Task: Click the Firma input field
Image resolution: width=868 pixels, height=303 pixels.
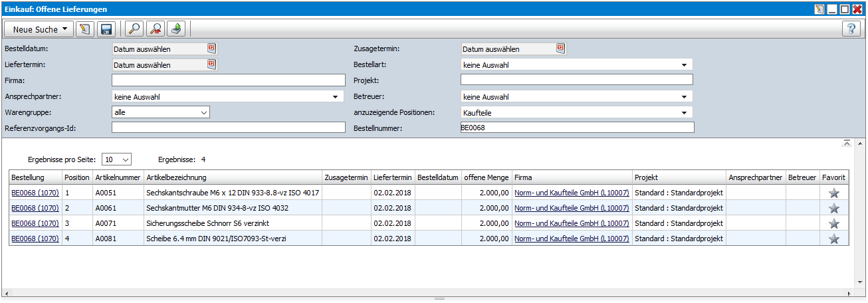Action: pos(228,80)
